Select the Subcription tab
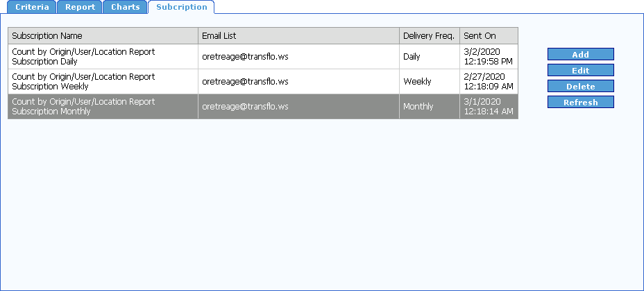Screen dimensions: 644x291 [181, 8]
